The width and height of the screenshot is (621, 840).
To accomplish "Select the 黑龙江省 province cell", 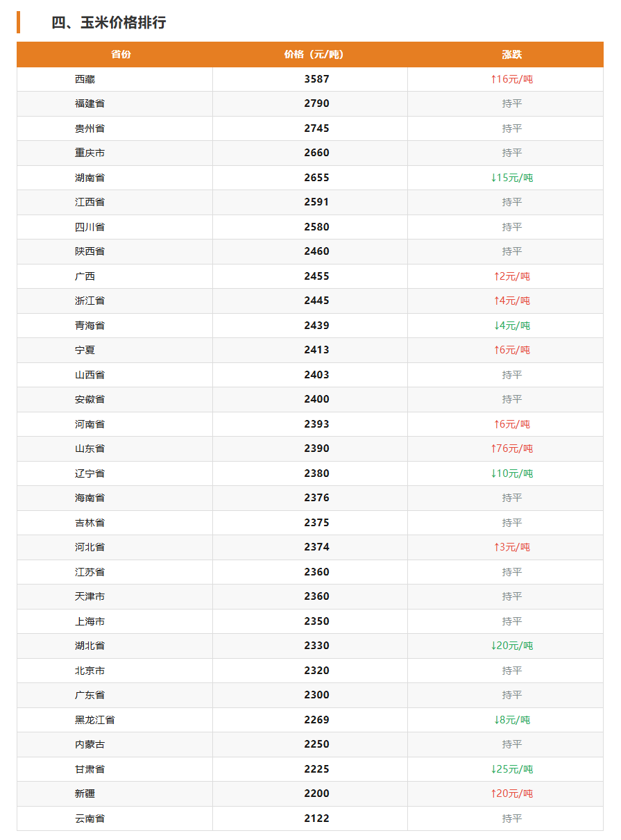I will [95, 720].
